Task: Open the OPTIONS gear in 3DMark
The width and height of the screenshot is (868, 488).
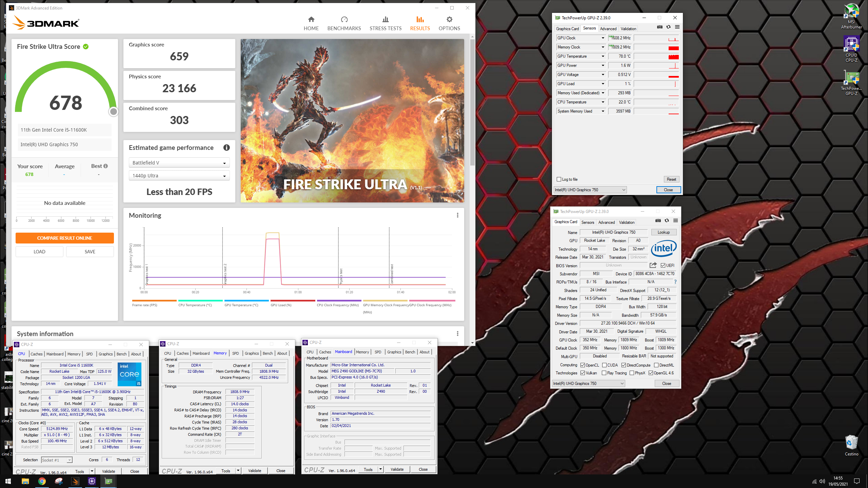Action: (449, 23)
